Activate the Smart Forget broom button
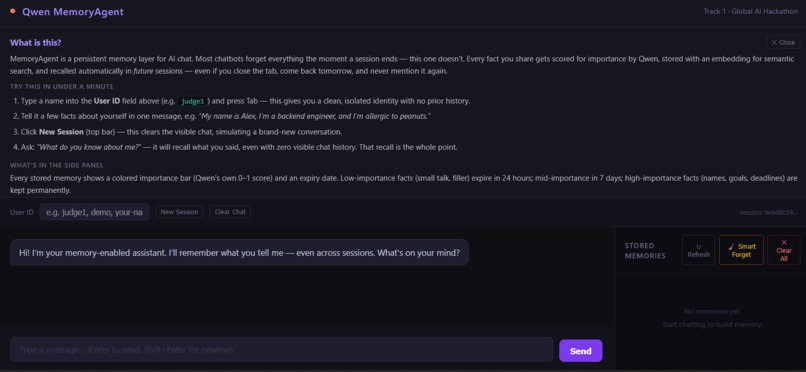The width and height of the screenshot is (806, 372). point(741,250)
